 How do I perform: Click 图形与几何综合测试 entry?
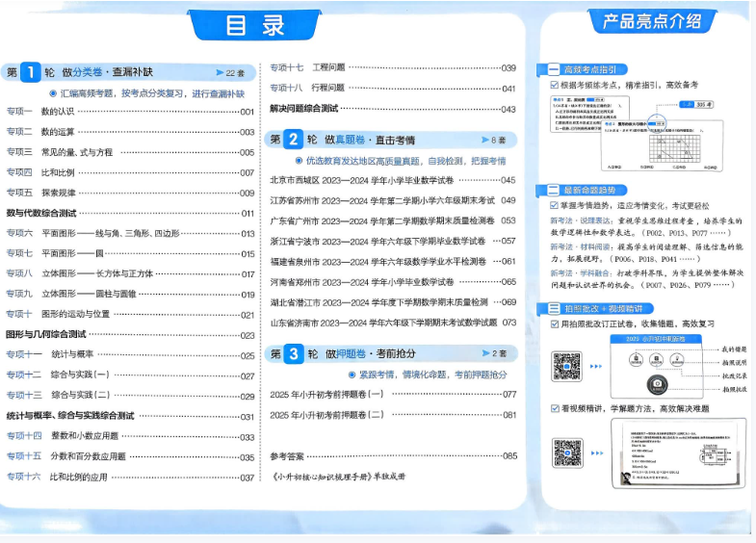(x=130, y=334)
